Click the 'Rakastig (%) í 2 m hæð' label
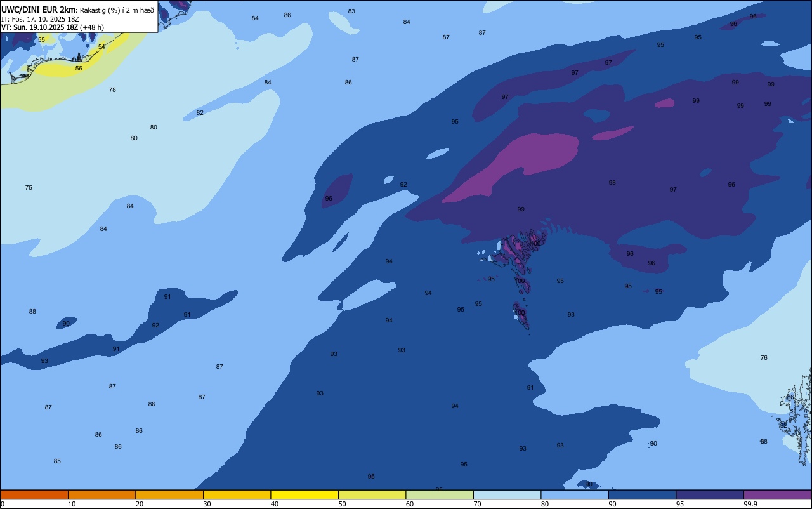The height and width of the screenshot is (509, 812). [x=117, y=10]
